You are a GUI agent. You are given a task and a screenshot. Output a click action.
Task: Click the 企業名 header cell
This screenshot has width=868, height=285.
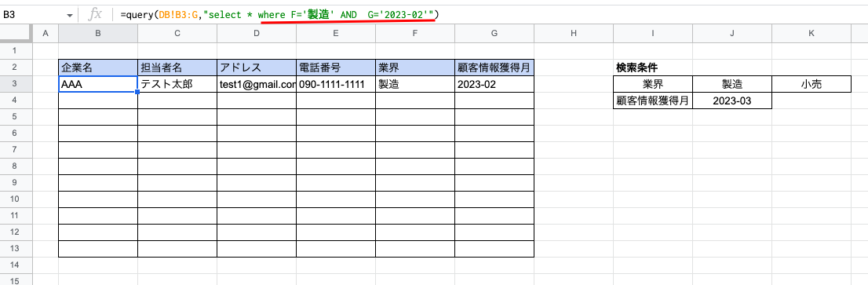[x=98, y=68]
